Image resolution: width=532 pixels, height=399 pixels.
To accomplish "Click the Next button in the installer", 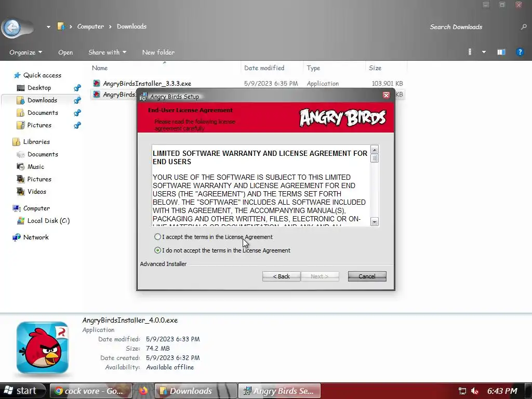I will coord(320,276).
